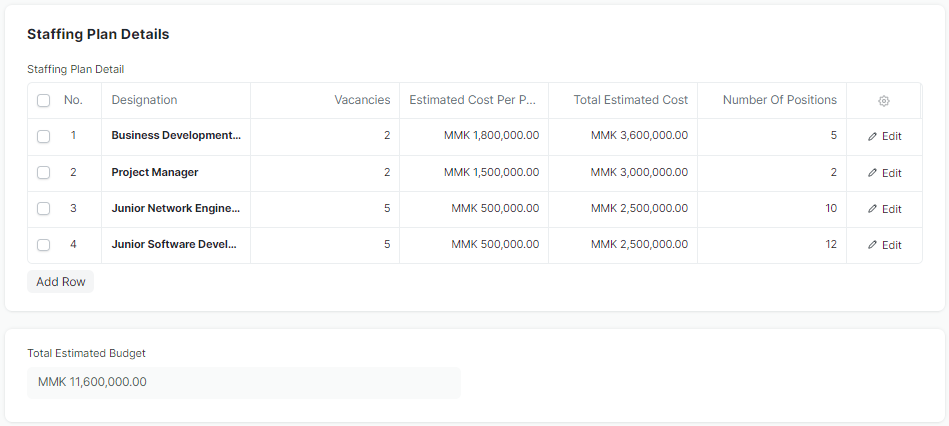Edit the Project Manager row
The image size is (949, 426).
(884, 173)
